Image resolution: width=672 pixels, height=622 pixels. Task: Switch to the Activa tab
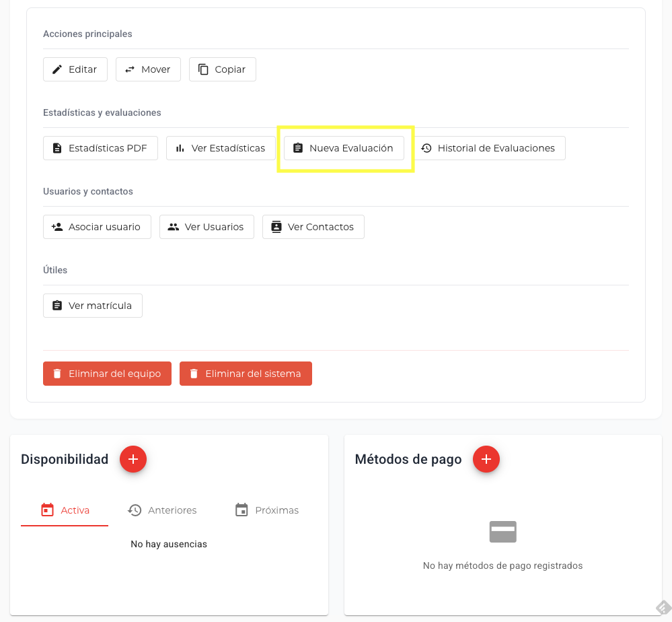pos(64,510)
